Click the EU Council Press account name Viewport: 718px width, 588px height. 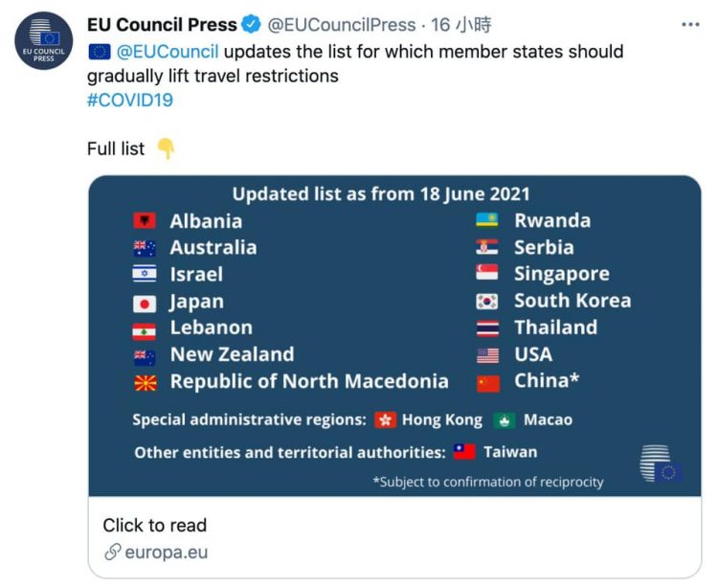point(162,24)
